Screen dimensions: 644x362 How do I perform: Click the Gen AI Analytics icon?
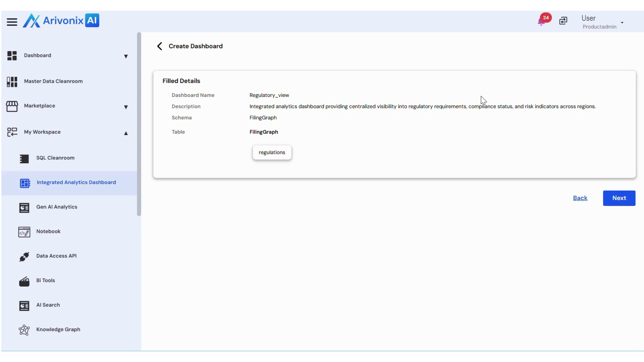[x=24, y=207]
